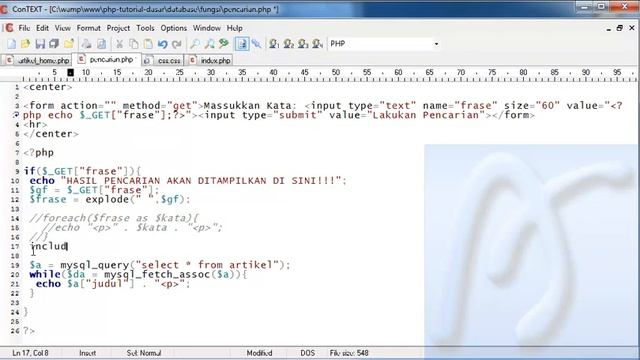Screen dimensions: 640x360
Task: Click the mysql_query select statement line
Action: coord(160,265)
